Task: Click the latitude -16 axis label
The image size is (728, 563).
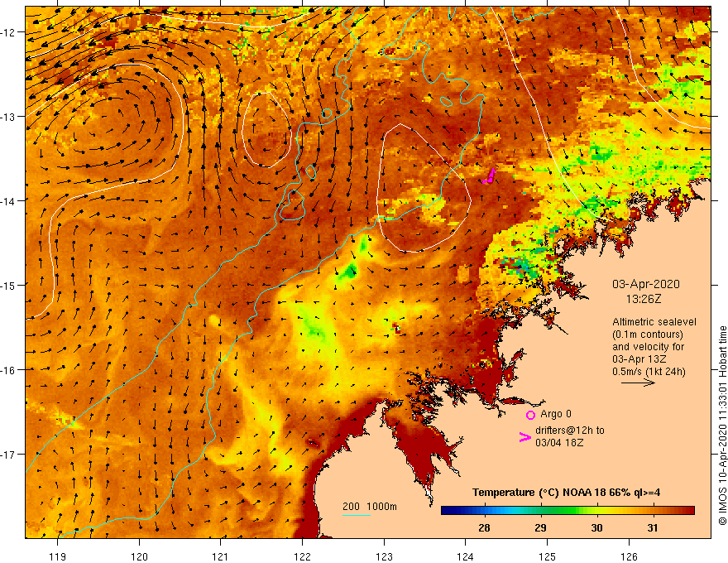Action: point(9,370)
